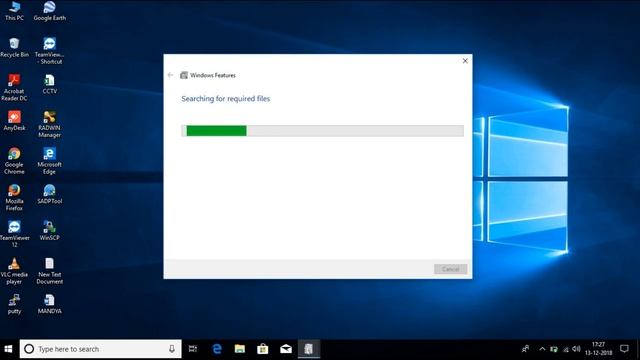Select TeamViewer 12 desktop icon

click(x=14, y=234)
